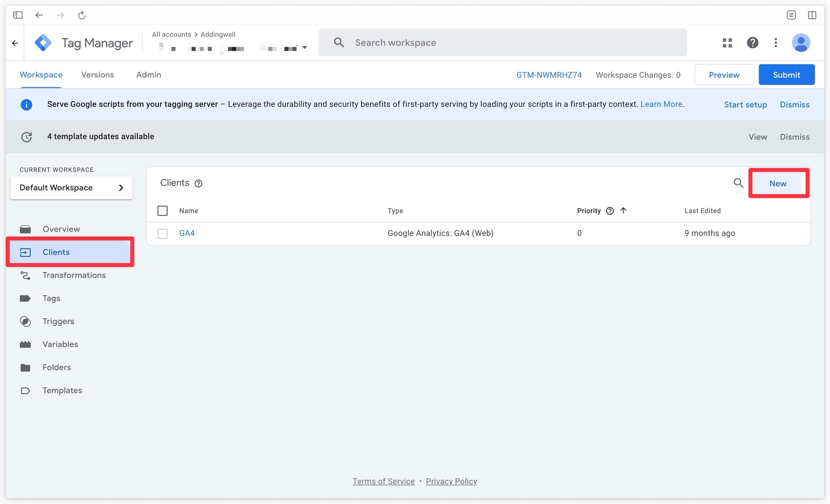The image size is (830, 504).
Task: Open Variables in the sidebar
Action: [x=60, y=344]
